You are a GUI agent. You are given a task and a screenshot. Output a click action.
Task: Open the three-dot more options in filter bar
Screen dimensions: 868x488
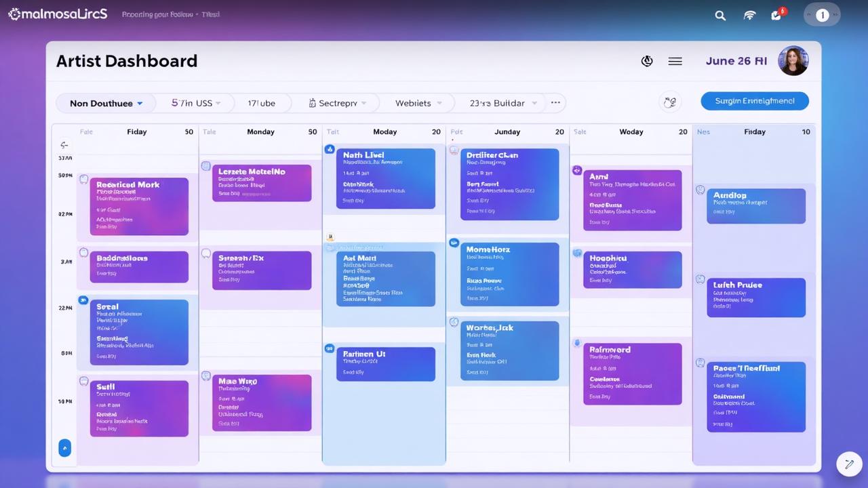(555, 103)
